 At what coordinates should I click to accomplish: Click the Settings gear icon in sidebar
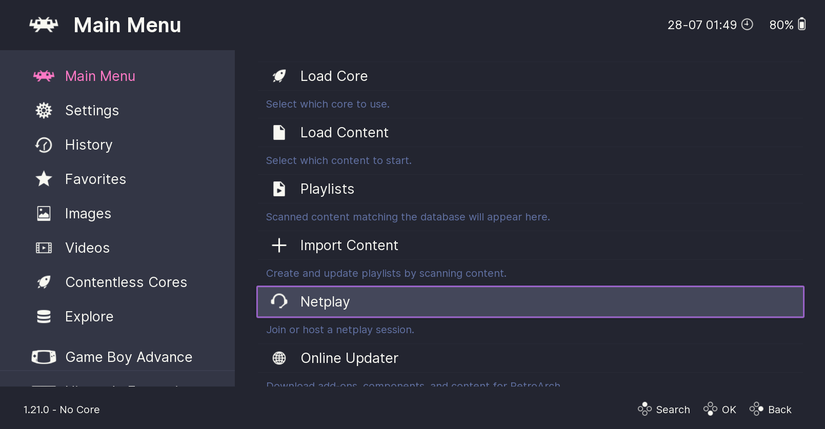coord(44,111)
